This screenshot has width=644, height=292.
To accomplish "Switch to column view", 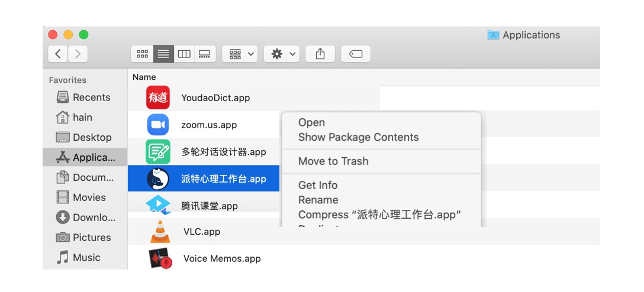I will coord(184,54).
